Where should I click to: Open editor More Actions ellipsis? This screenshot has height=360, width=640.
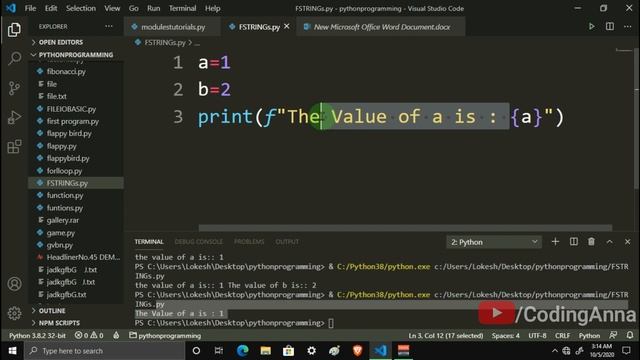pyautogui.click(x=627, y=27)
